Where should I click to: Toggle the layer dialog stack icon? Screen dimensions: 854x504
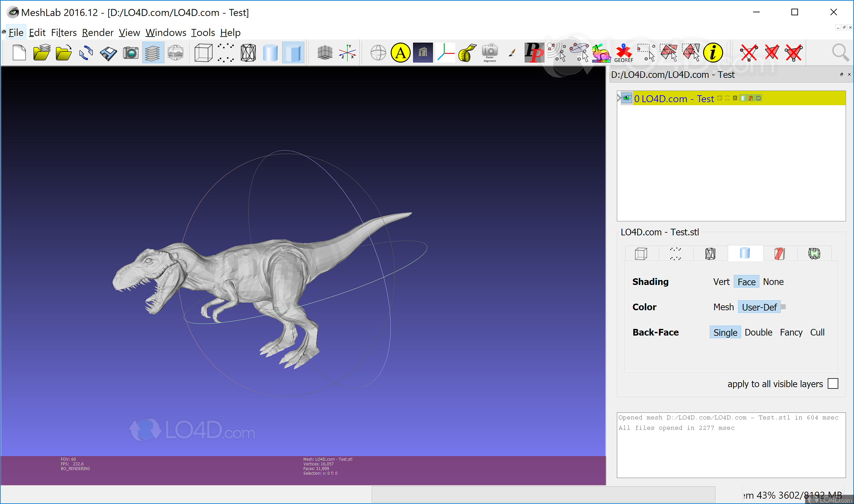pos(153,53)
